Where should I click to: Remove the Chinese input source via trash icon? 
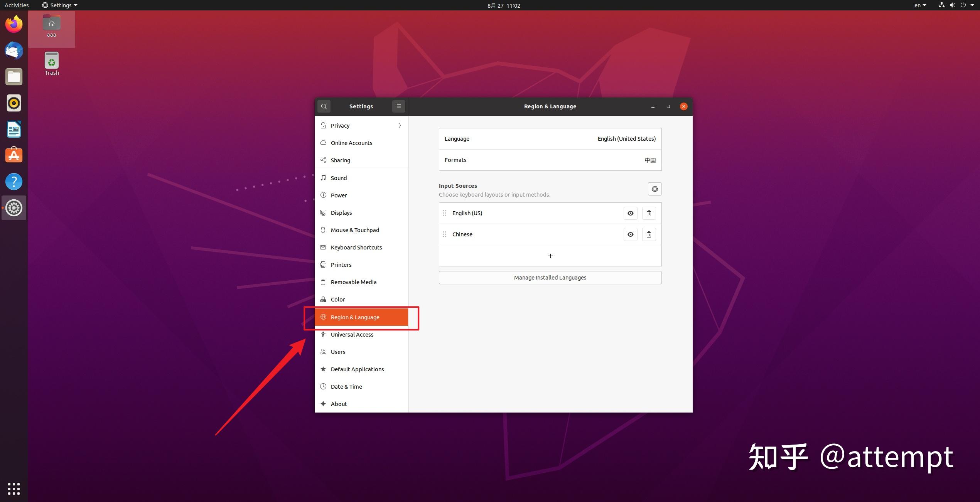pos(649,234)
